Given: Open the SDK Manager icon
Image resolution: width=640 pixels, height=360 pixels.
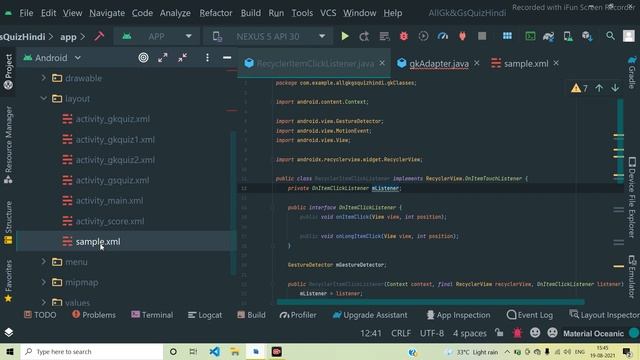Looking at the screenshot, I should coord(587,36).
